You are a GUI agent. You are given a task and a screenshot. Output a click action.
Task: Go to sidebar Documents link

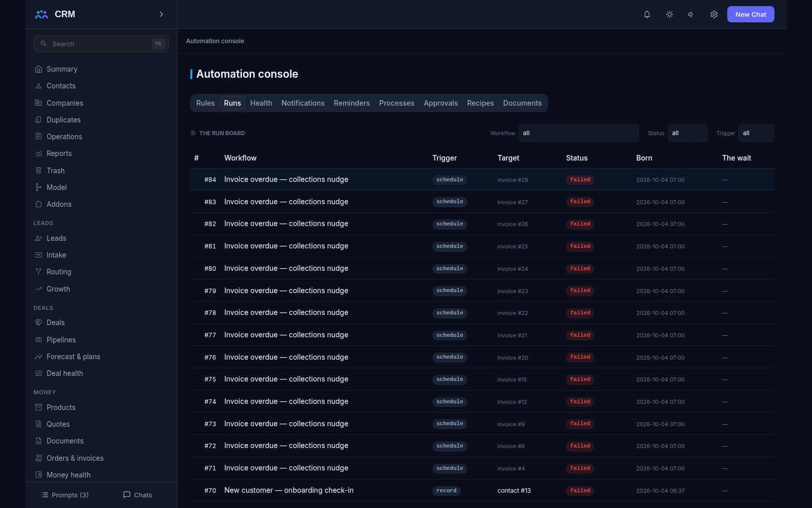point(65,441)
